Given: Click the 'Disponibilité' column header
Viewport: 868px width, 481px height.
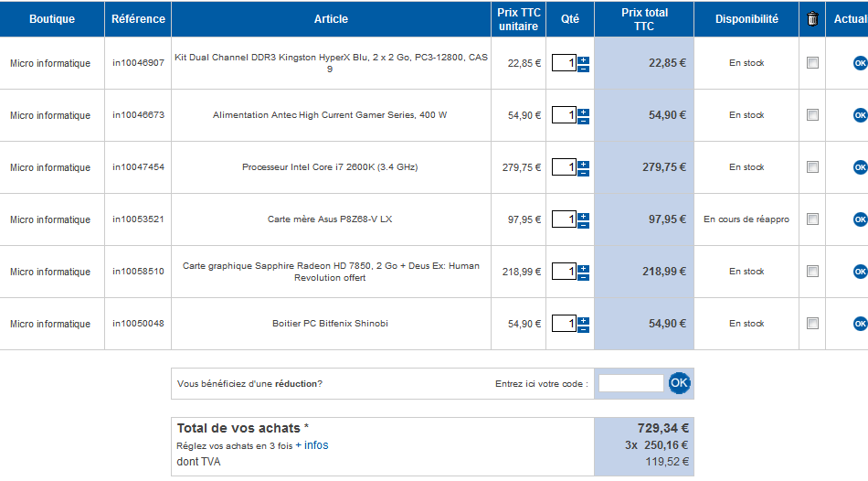Looking at the screenshot, I should pyautogui.click(x=746, y=18).
